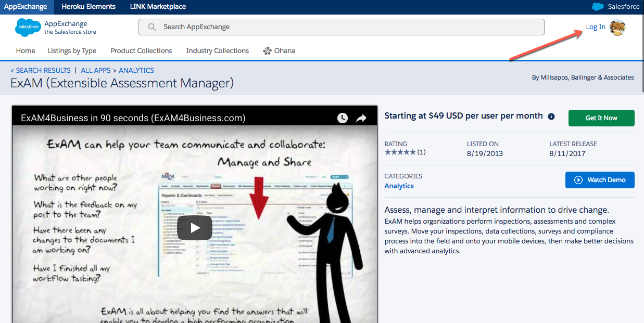The height and width of the screenshot is (323, 644).
Task: Click the AppExchange the Salesforce store title
Action: tap(70, 28)
